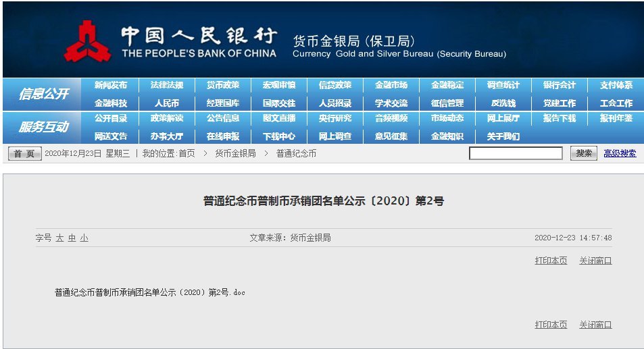Follow the 货币金银局 breadcrumb link
Viewport: 644px width, 349px height.
[x=235, y=153]
